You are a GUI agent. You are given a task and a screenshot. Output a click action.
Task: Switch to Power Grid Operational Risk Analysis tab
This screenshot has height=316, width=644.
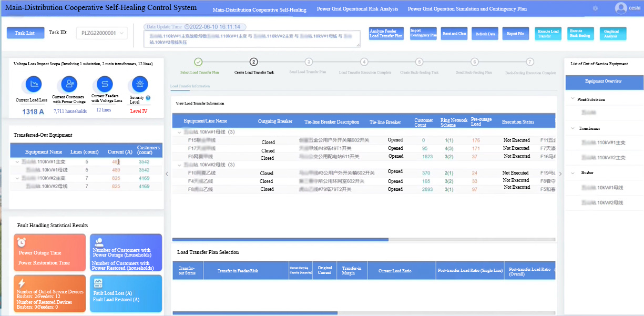[x=357, y=9]
